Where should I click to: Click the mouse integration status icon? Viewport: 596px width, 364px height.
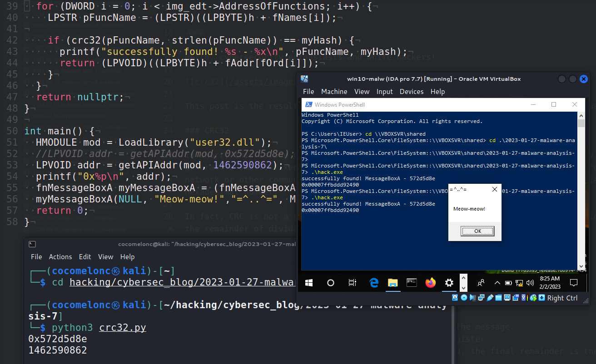[533, 298]
